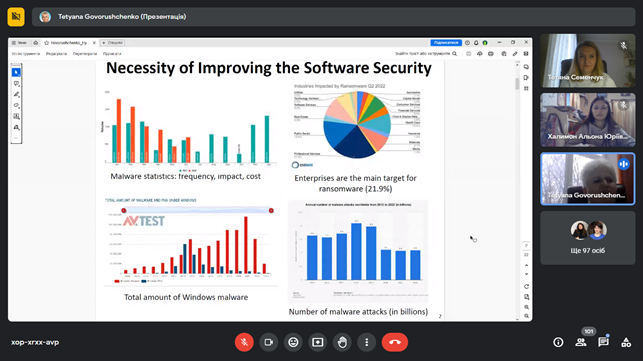Open the emoji reactions button

[293, 342]
